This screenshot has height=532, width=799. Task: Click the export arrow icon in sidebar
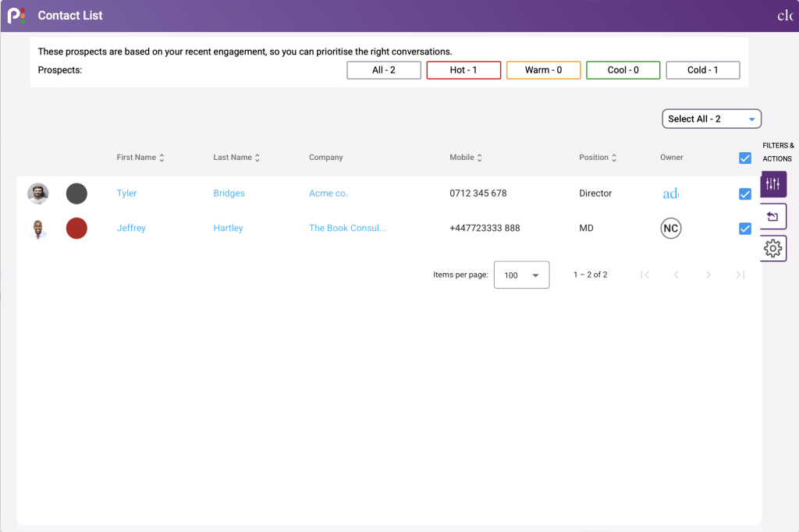773,217
